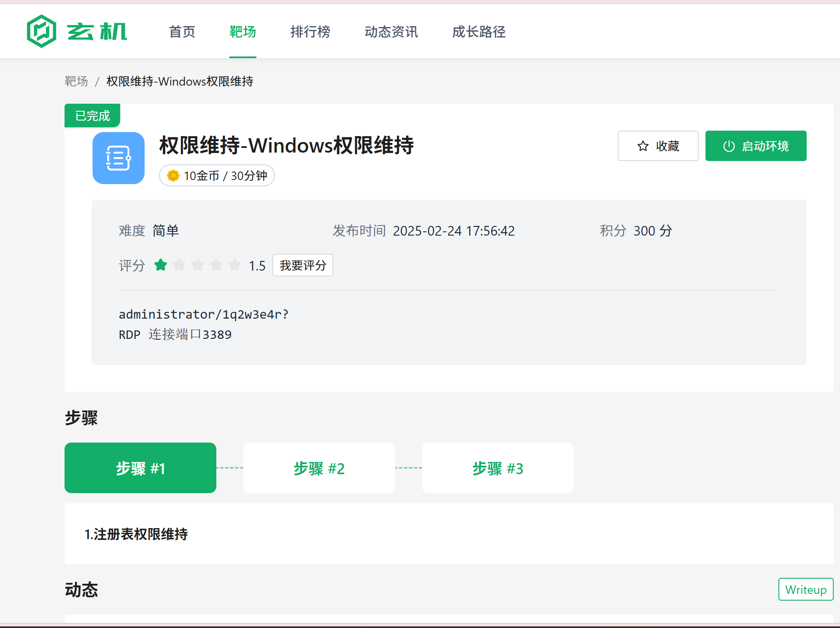Click the 发布时间 label
Screen dimensions: 840x628
click(x=359, y=231)
